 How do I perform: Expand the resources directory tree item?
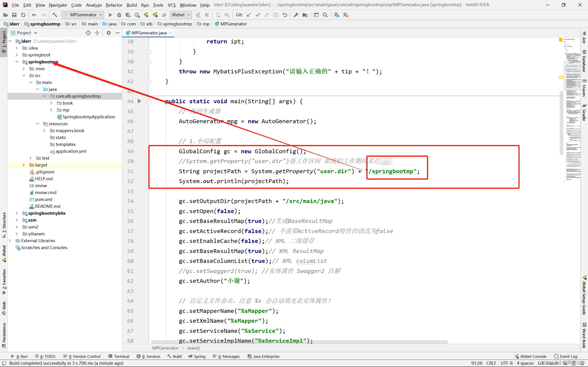pyautogui.click(x=38, y=123)
